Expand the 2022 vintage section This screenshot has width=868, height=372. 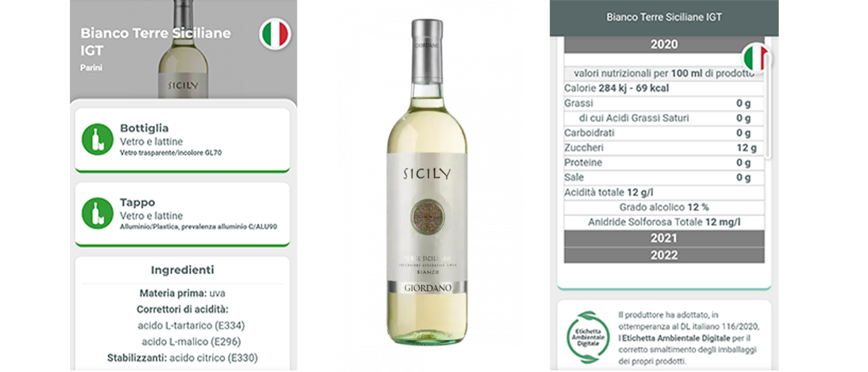coord(664,255)
